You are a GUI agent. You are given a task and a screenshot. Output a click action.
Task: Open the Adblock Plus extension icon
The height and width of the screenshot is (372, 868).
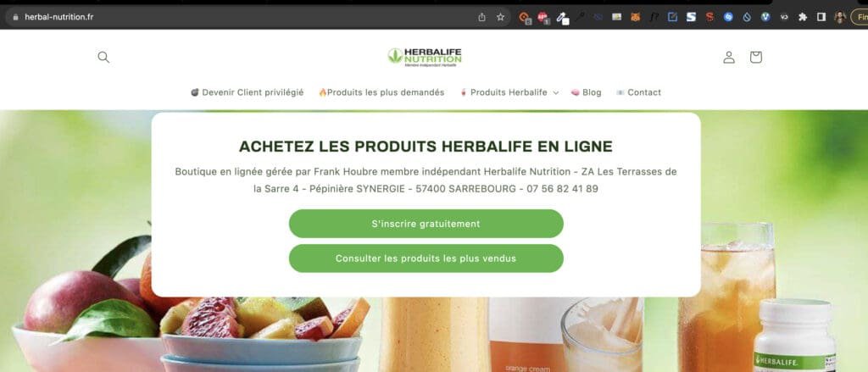(x=542, y=17)
